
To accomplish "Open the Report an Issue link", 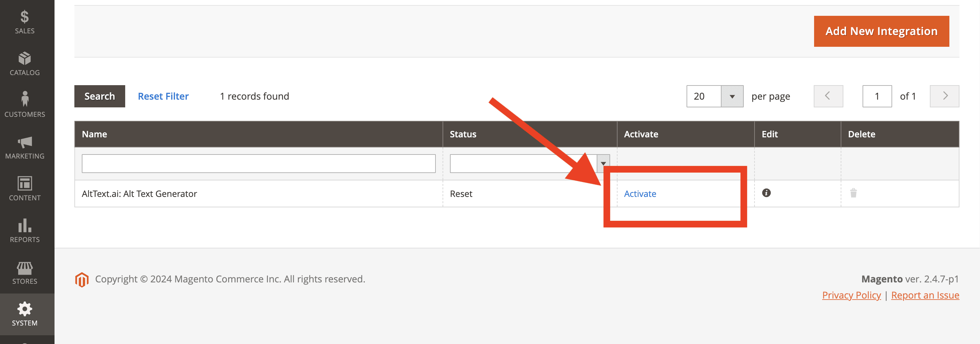I will tap(925, 295).
